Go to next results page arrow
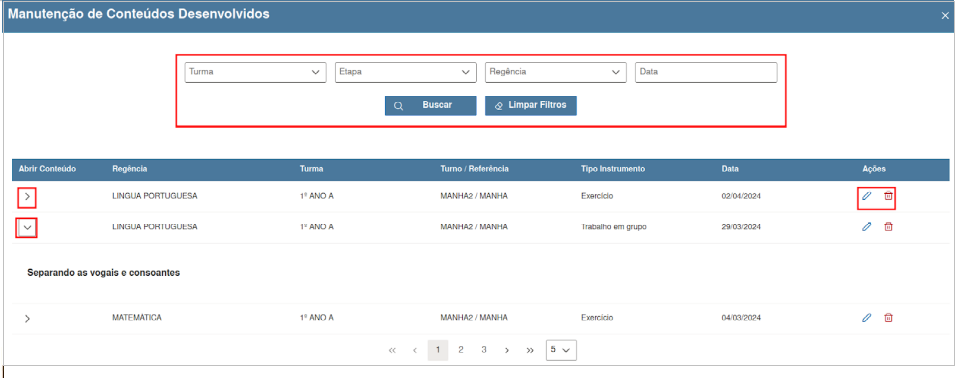 click(x=507, y=350)
